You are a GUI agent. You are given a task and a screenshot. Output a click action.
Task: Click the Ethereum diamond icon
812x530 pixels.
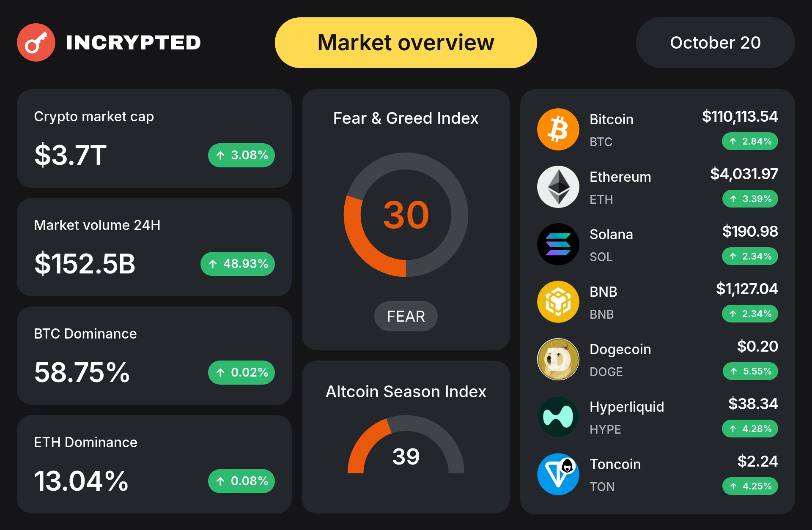(x=558, y=187)
